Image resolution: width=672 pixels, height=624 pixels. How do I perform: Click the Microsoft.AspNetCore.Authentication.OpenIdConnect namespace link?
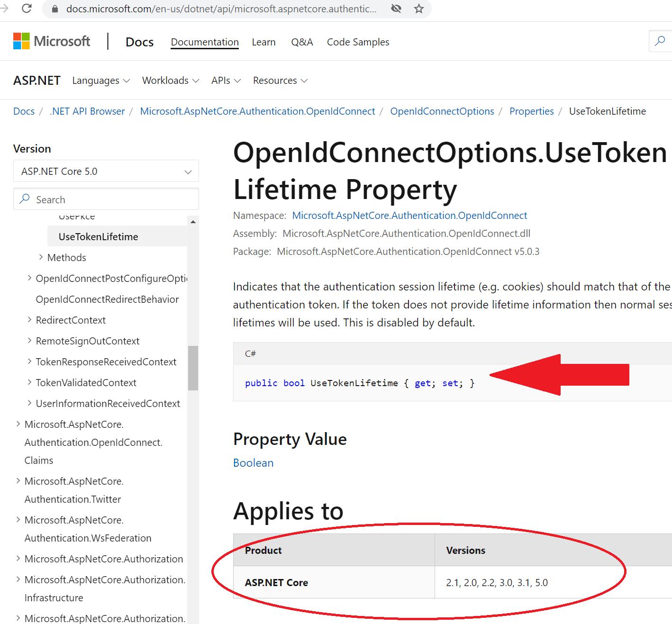[x=409, y=215]
